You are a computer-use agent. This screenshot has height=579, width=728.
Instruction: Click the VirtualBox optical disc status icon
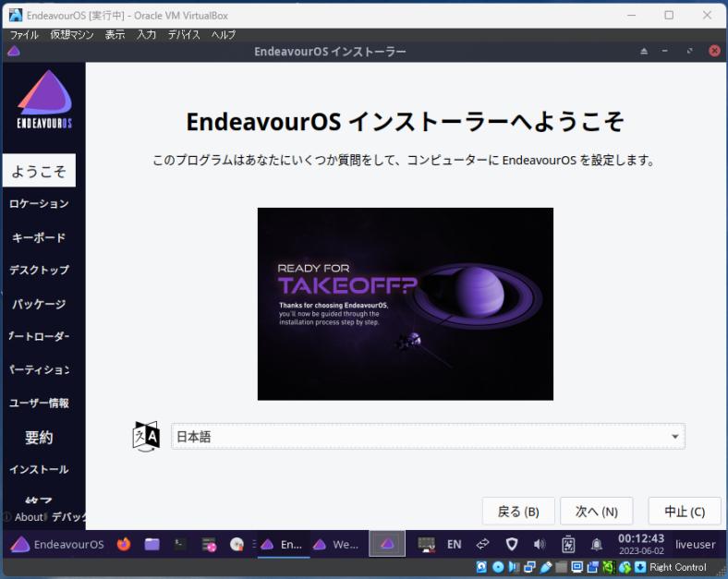[x=498, y=567]
